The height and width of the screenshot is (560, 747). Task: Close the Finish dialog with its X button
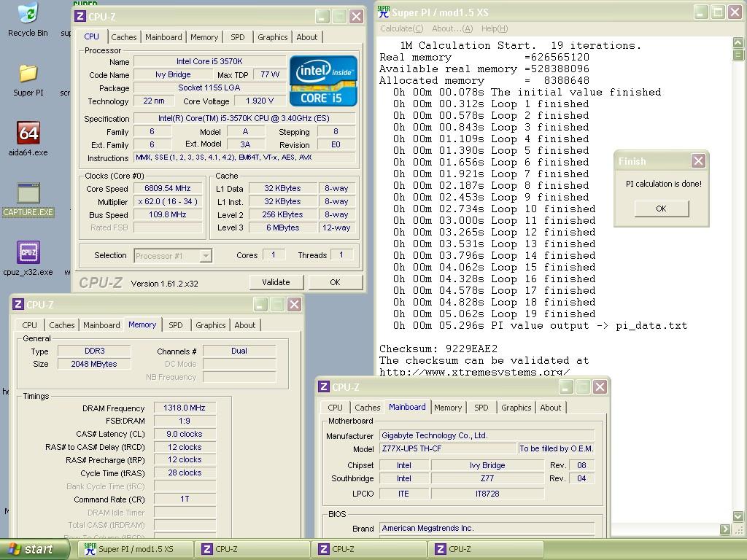point(698,161)
